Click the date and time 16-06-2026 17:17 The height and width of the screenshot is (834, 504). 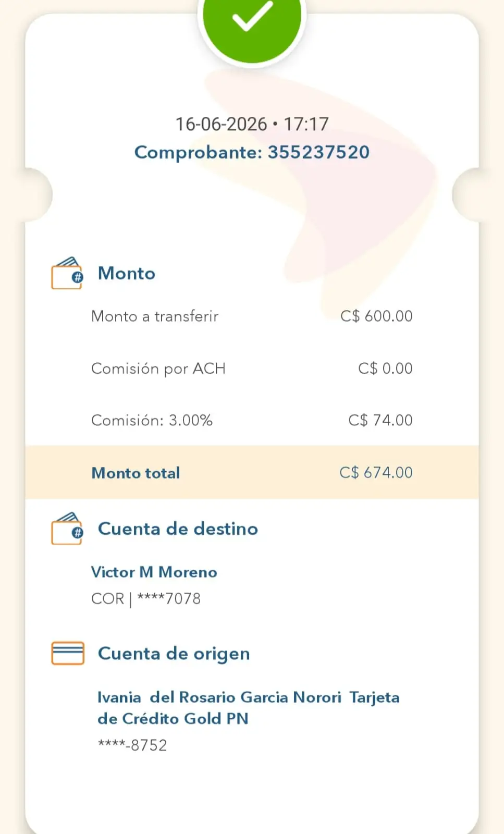pos(252,124)
